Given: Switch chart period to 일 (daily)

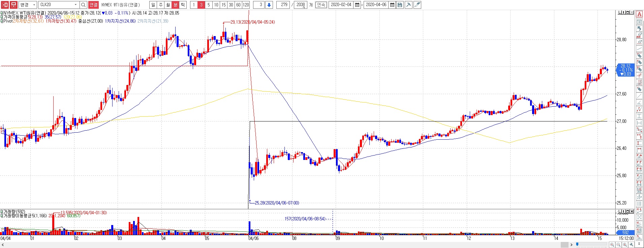Looking at the screenshot, I should point(153,5).
